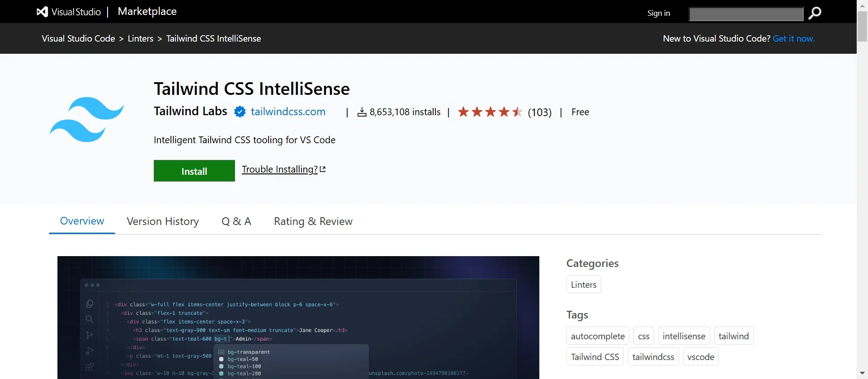Open the Marketplace home link
Viewport: 868px width, 379px height.
click(147, 11)
